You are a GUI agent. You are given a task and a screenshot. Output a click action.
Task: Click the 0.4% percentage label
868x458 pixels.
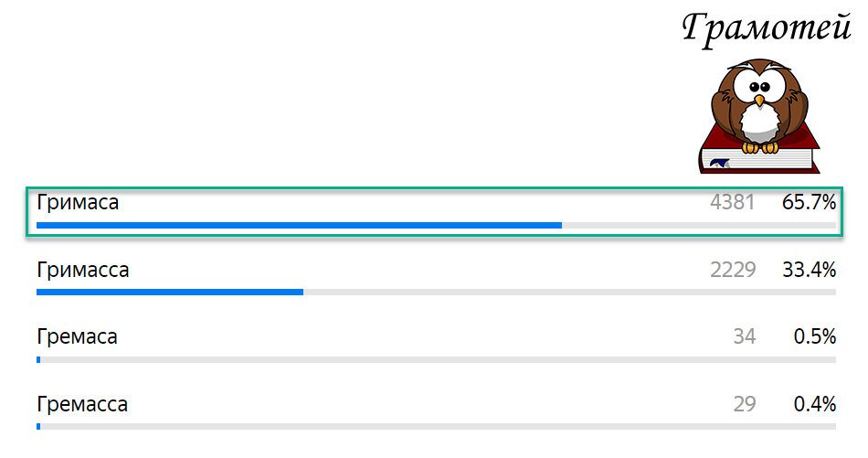click(815, 404)
